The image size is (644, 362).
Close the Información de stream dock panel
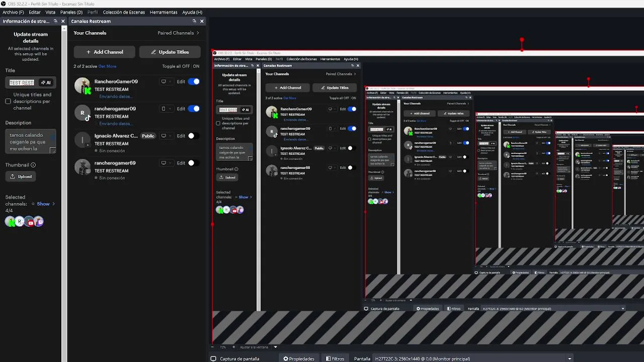[63, 21]
